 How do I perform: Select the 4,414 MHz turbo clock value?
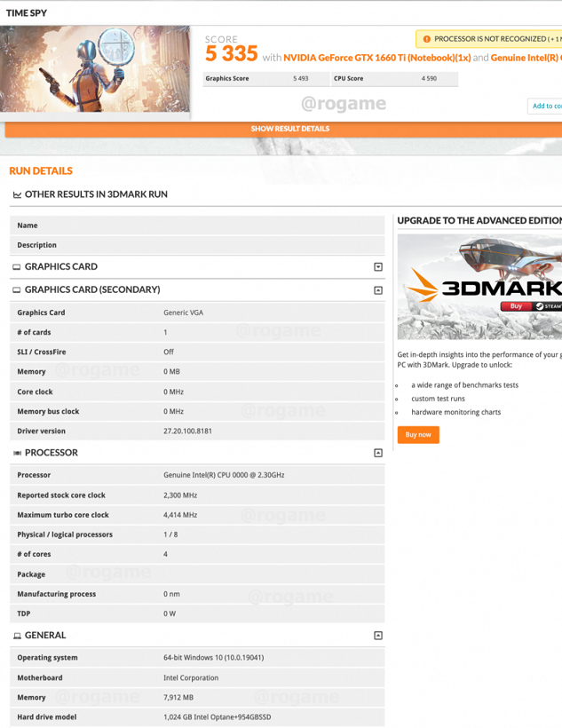pos(180,515)
